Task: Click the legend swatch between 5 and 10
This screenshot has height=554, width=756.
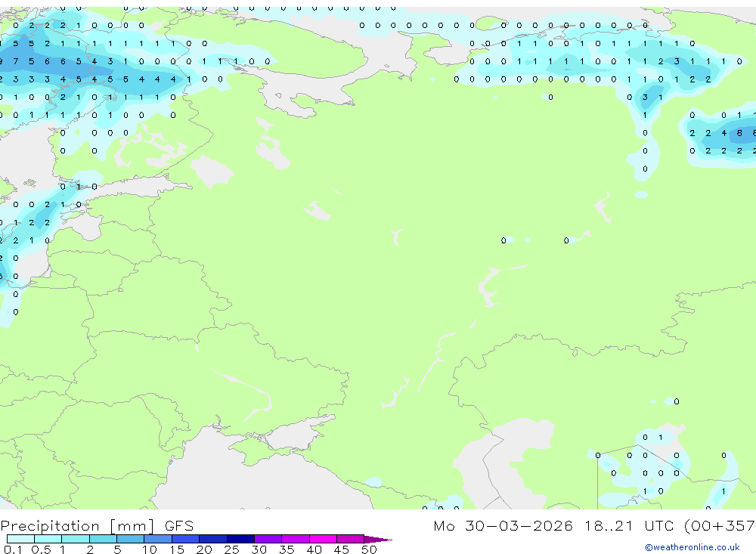Action: coord(131,539)
